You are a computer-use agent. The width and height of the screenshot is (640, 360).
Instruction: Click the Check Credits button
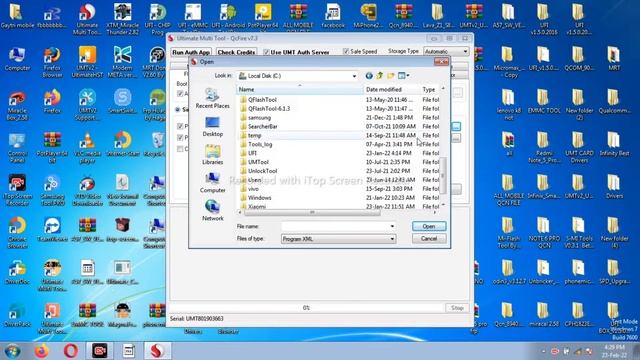click(x=236, y=52)
